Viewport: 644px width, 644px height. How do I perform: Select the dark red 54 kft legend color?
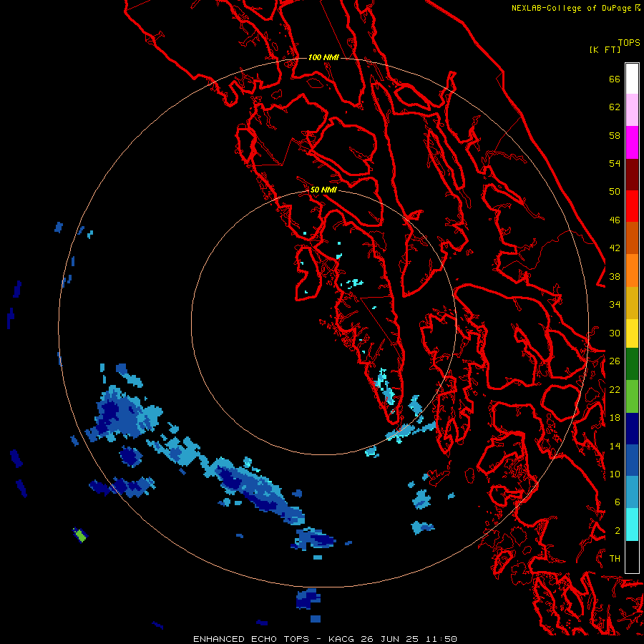pos(632,174)
